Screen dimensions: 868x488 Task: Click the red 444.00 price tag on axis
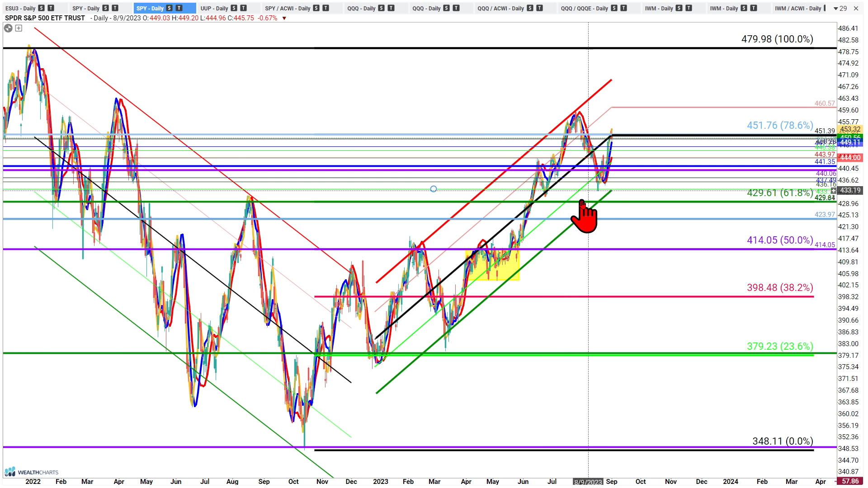tap(850, 158)
